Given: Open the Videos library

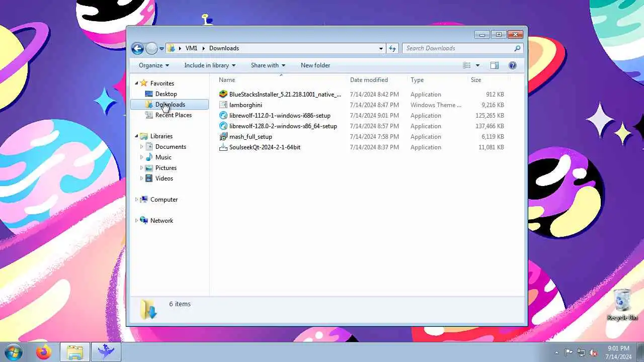Looking at the screenshot, I should click(164, 178).
